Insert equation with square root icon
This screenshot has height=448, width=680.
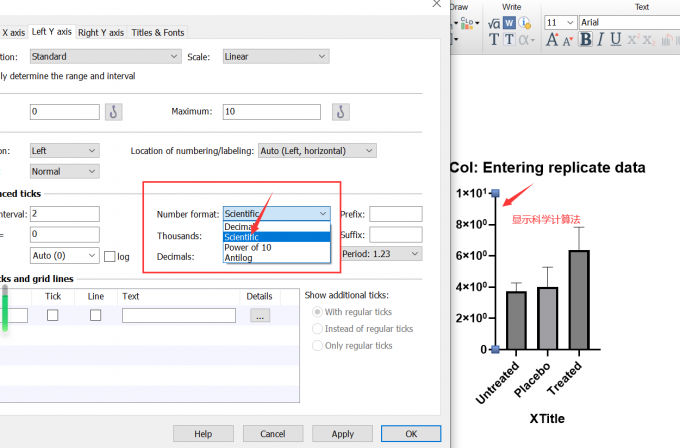[x=494, y=22]
